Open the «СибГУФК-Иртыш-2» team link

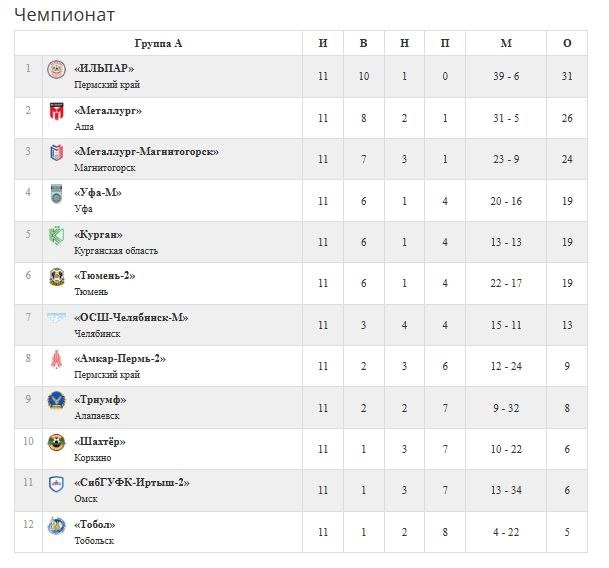pos(132,483)
